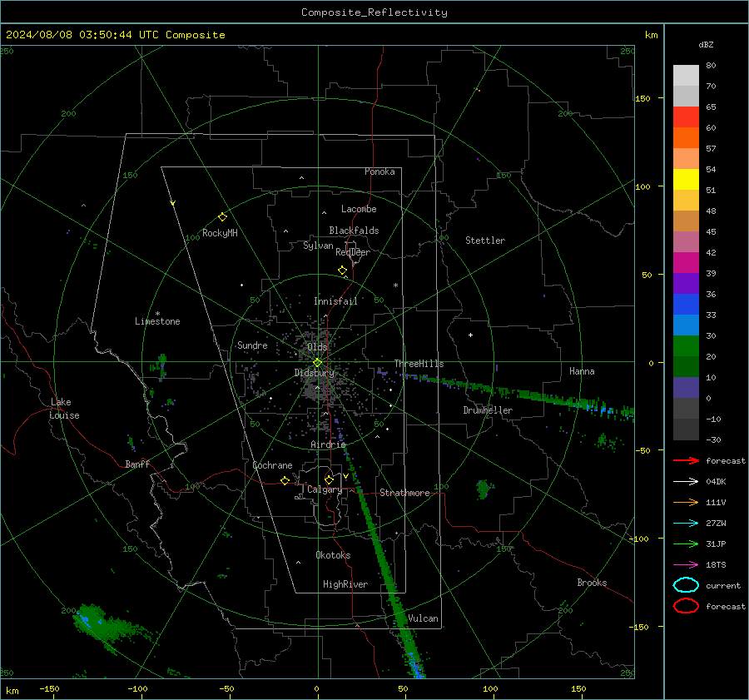Click yellow Y marker east of Calgary

[x=345, y=476]
